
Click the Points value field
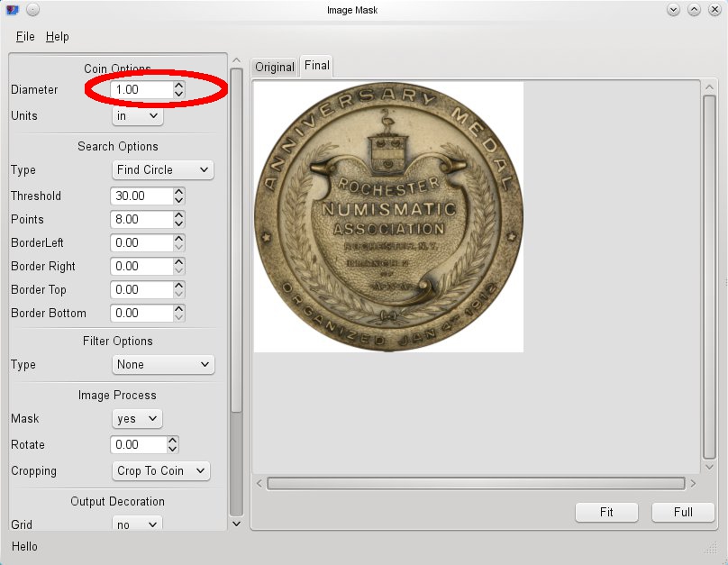tap(141, 219)
